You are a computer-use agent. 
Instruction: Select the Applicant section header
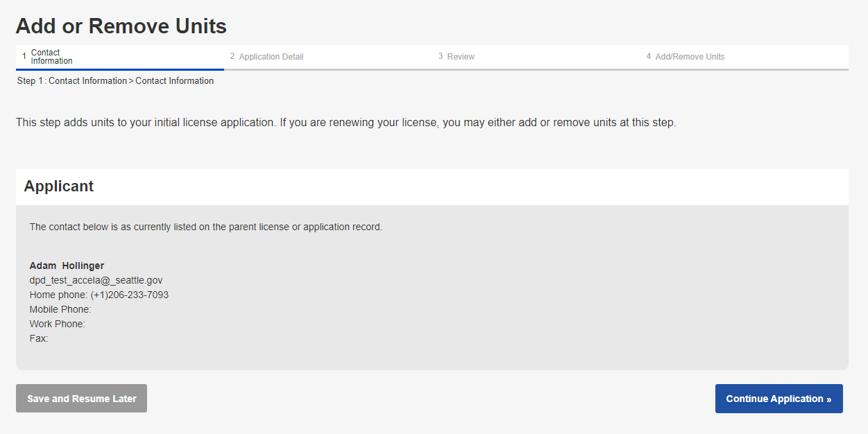click(x=59, y=186)
